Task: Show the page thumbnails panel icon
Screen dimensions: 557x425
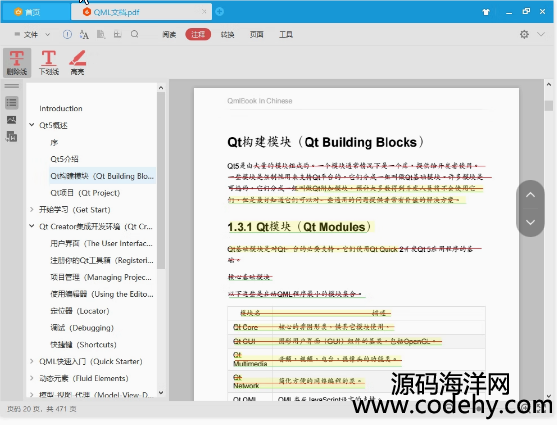Action: pos(11,120)
